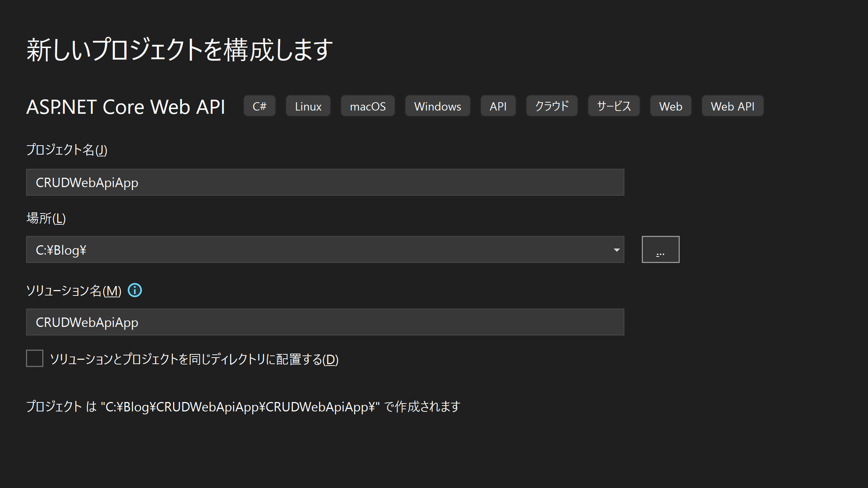Screen dimensions: 868x488
Task: Select the Linux tag
Action: point(308,106)
